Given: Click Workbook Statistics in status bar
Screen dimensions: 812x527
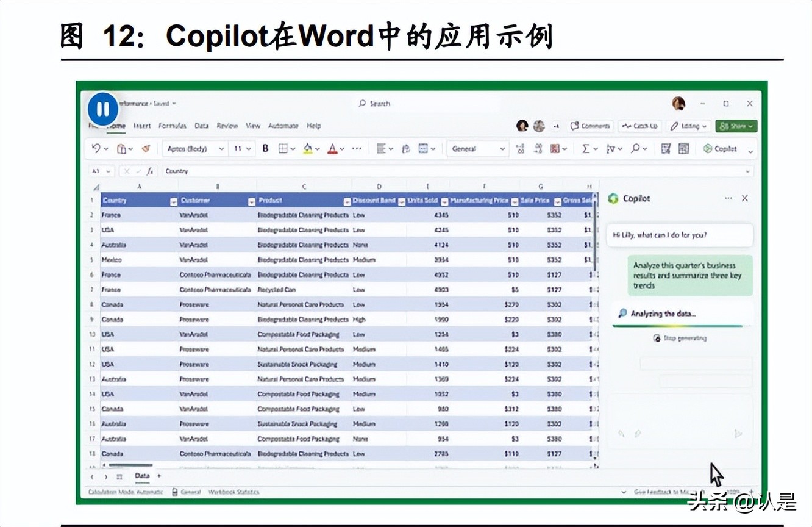Looking at the screenshot, I should point(233,492).
